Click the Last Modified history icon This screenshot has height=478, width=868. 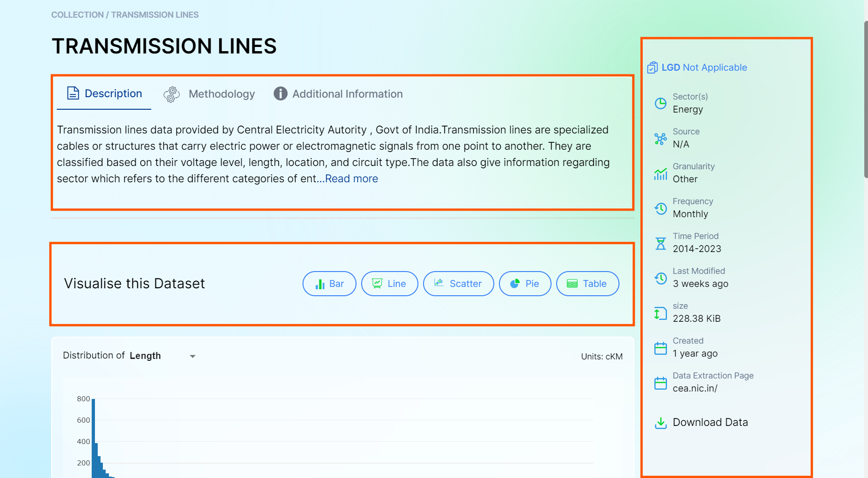click(660, 278)
